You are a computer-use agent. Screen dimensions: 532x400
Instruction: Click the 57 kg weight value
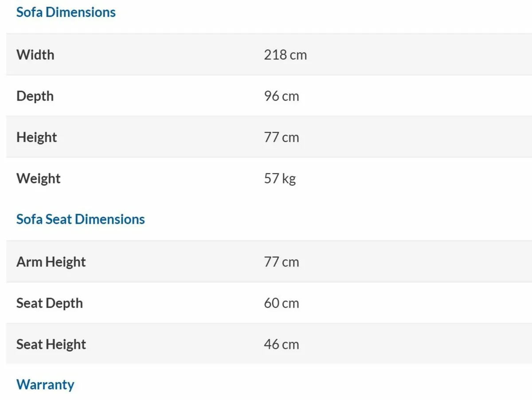click(x=280, y=178)
